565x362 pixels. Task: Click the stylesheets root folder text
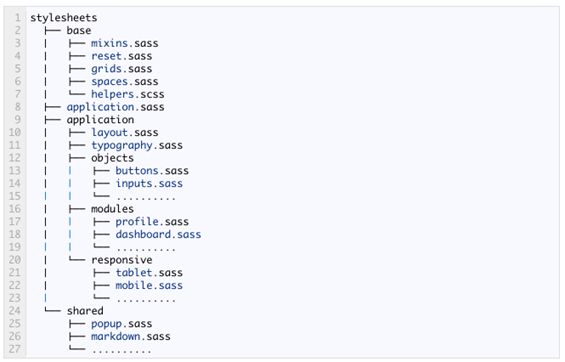coord(64,18)
